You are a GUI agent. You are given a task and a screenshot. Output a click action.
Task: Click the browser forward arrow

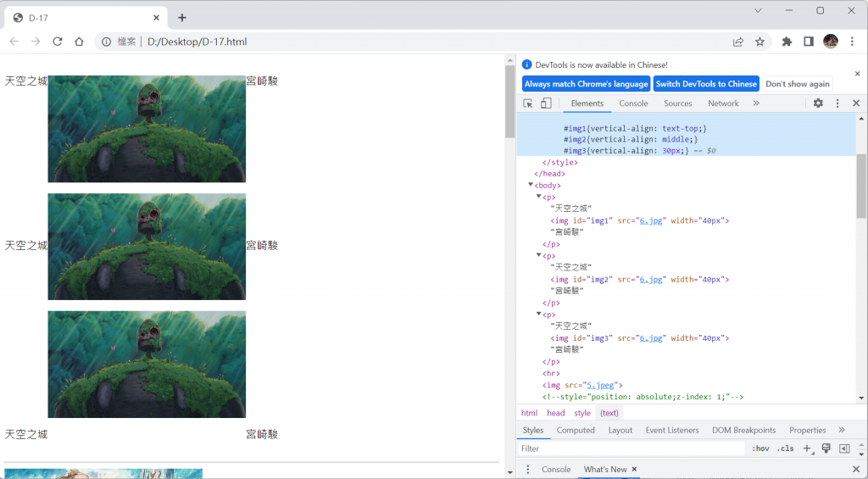click(x=36, y=42)
